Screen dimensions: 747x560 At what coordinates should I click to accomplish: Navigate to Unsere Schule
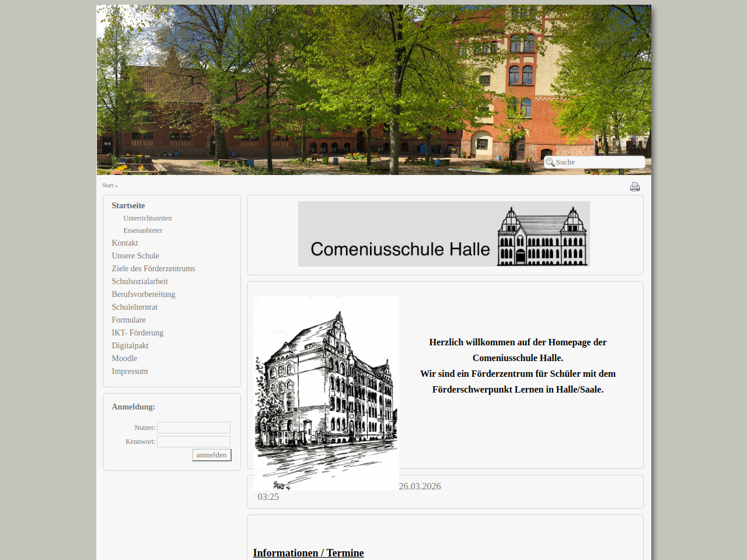tap(135, 256)
